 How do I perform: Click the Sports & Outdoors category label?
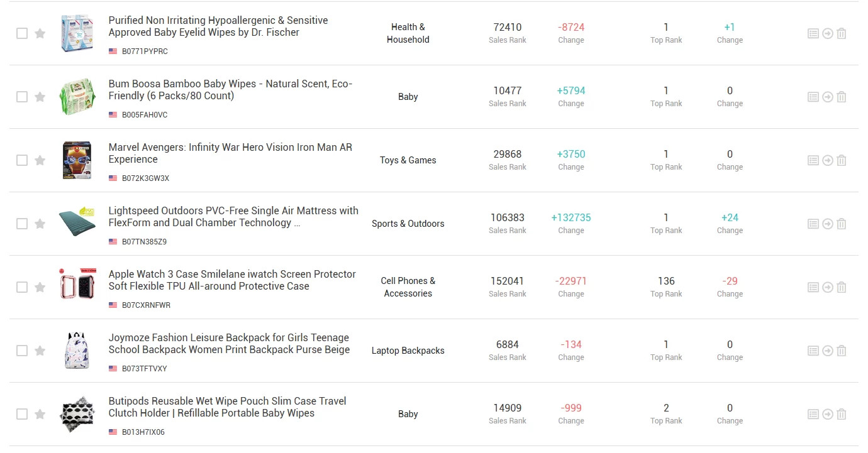[x=408, y=224]
